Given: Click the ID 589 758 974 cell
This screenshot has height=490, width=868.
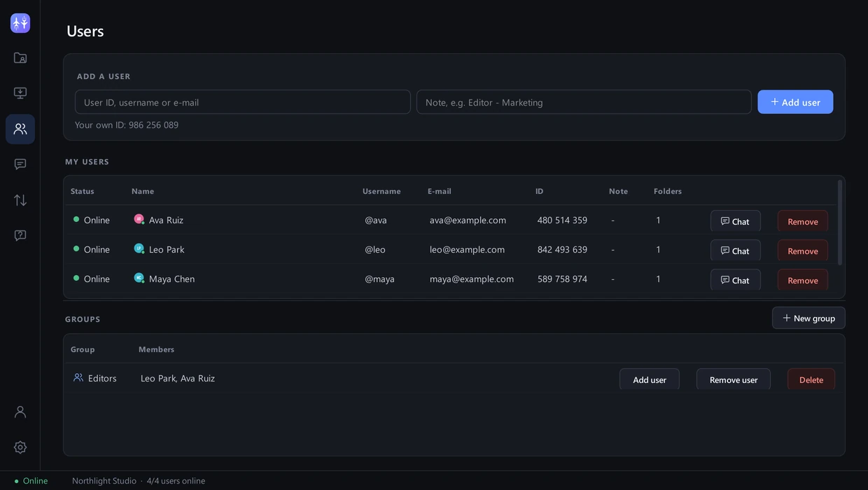Looking at the screenshot, I should (x=562, y=279).
